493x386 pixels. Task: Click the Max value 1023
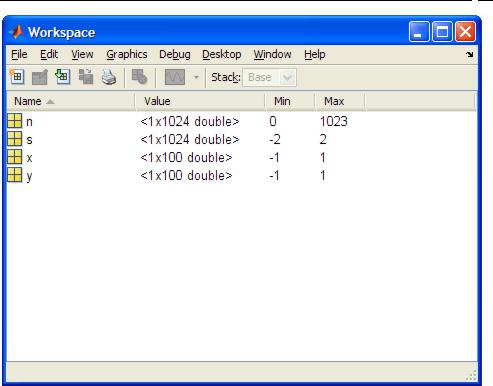pos(334,122)
